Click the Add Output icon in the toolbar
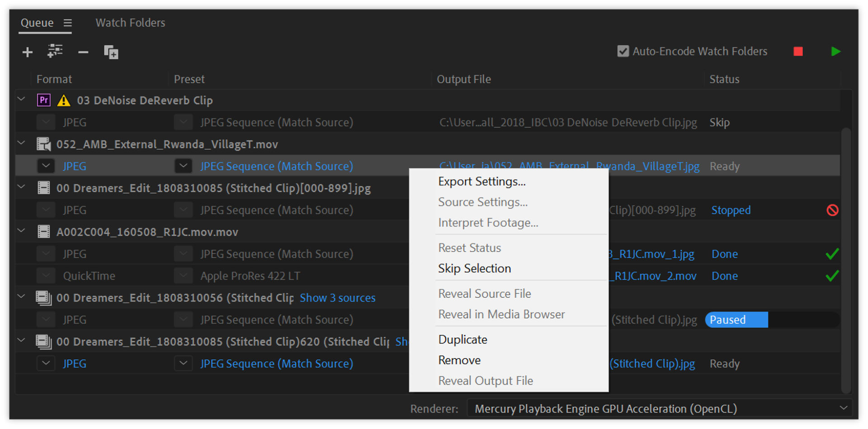This screenshot has height=429, width=868. pos(55,52)
